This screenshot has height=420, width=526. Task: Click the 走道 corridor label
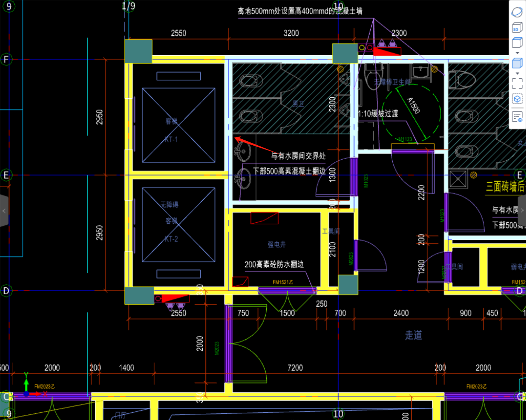coord(413,335)
